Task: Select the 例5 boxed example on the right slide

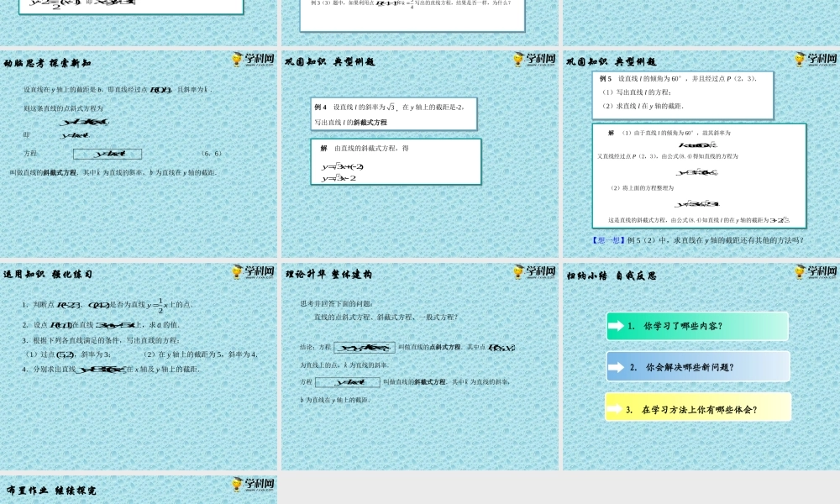Action: (682, 94)
